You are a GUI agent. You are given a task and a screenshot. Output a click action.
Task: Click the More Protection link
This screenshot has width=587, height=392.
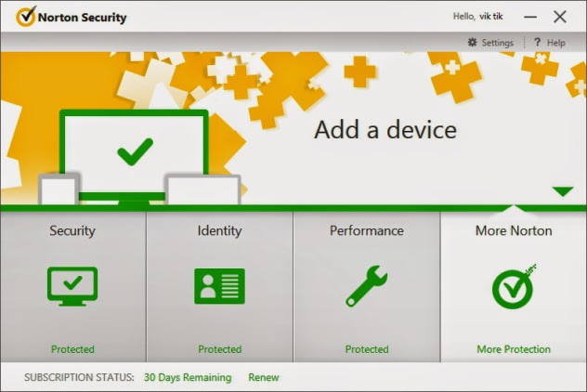514,349
